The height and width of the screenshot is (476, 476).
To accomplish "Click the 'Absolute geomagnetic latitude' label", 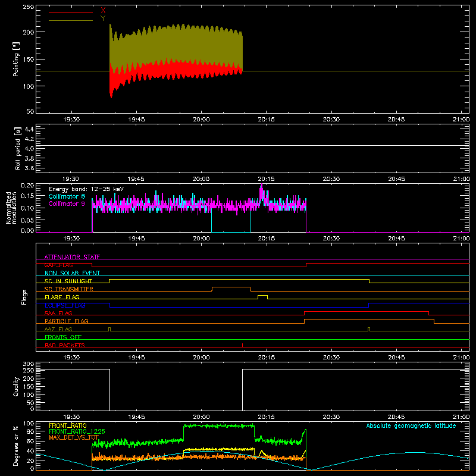I will point(411,425).
